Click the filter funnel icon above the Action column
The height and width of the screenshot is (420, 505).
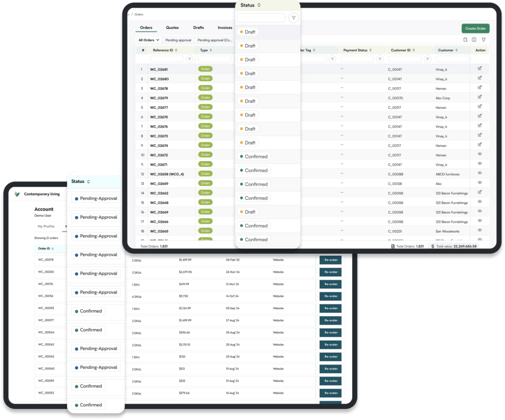(x=483, y=39)
